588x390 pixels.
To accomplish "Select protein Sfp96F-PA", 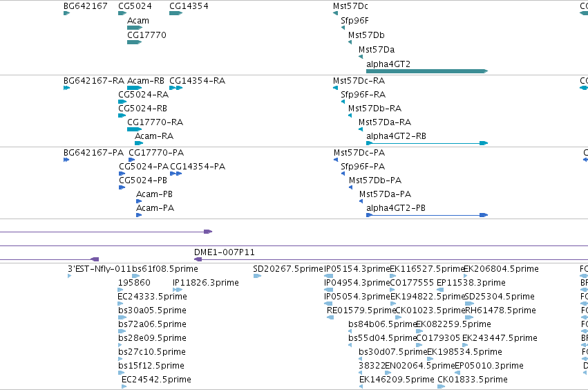I will click(363, 167).
